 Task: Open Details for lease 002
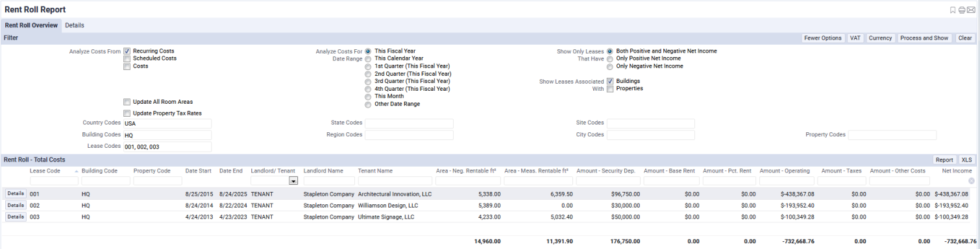point(16,205)
